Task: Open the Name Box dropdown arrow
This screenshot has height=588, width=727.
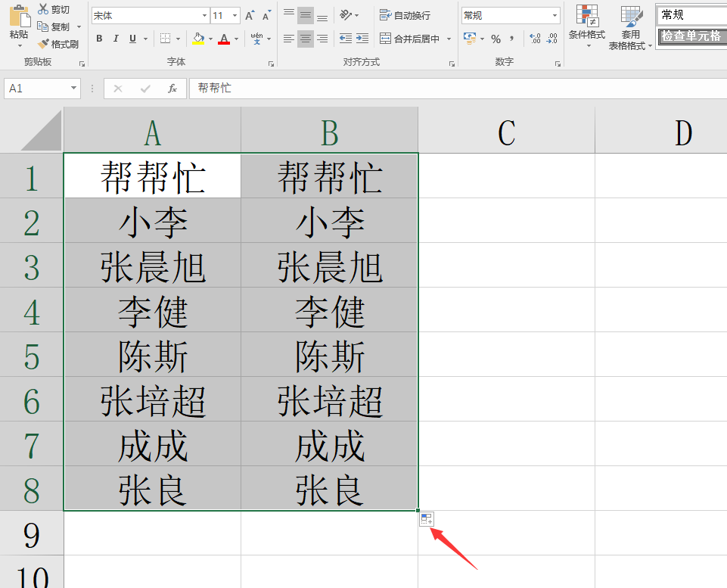Action: (73, 88)
